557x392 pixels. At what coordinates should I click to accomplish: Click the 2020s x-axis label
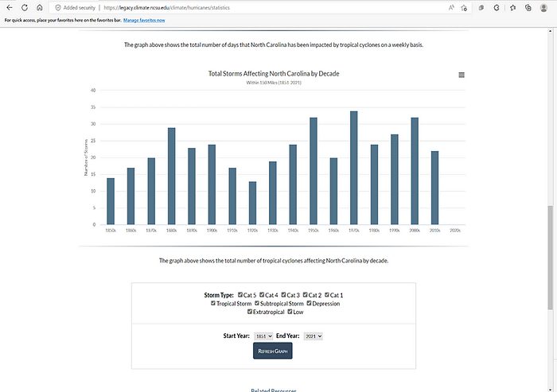pos(455,231)
